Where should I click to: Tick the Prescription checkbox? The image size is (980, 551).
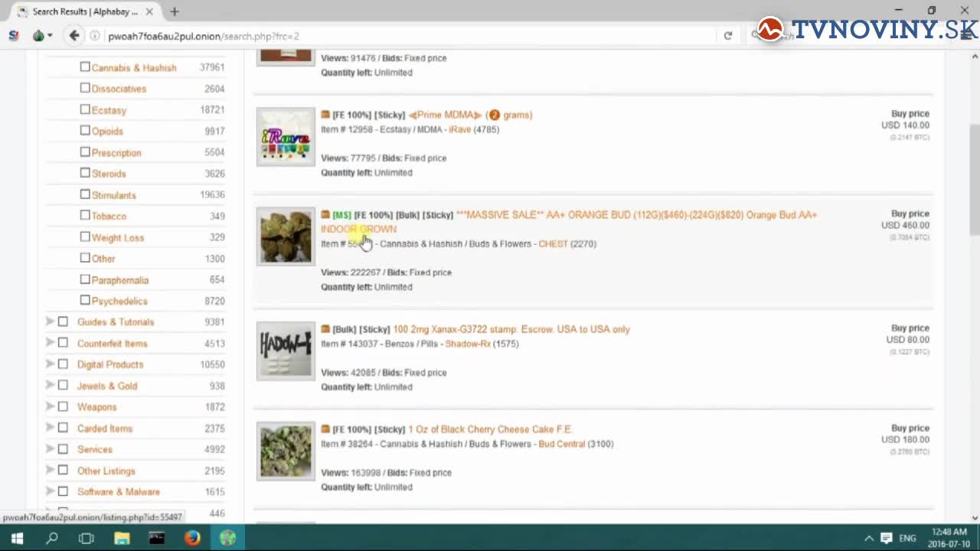tap(85, 152)
